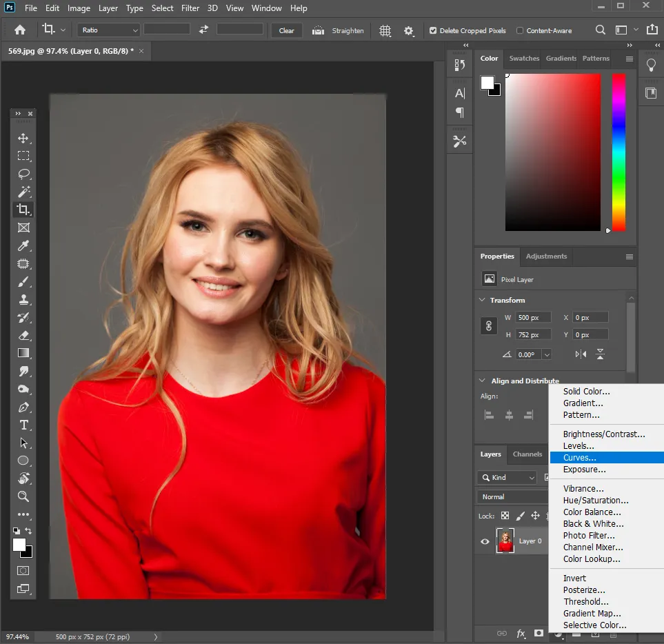Click the Straighten button
664x644 pixels.
338,30
